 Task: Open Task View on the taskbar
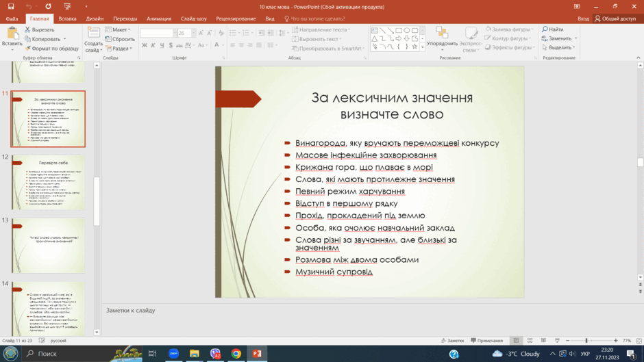[x=152, y=353]
